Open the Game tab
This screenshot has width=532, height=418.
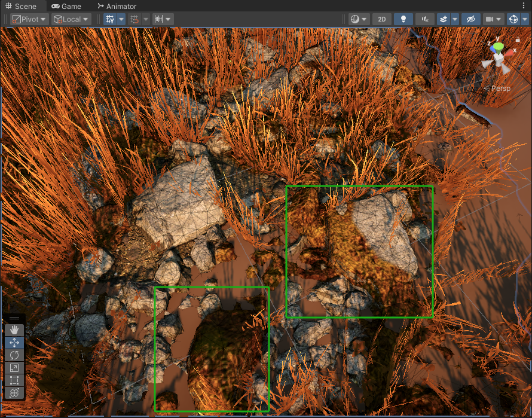[66, 6]
